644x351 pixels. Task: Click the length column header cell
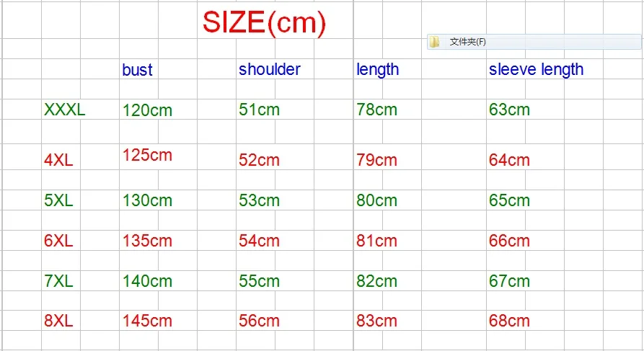377,70
